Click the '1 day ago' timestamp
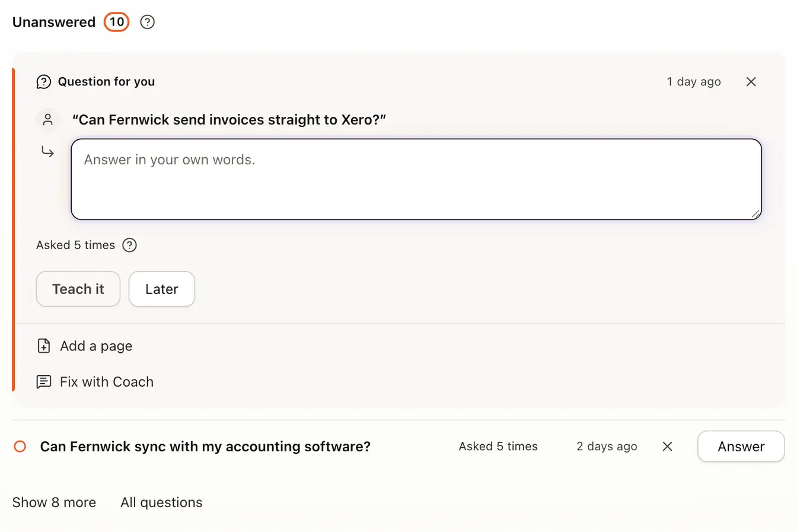The width and height of the screenshot is (797, 532). click(x=694, y=82)
